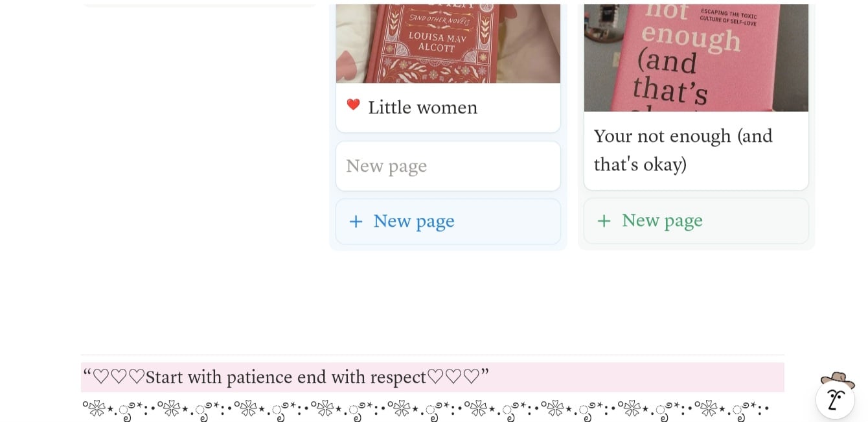Viewport: 868px width, 422px height.
Task: Open the Notion AI face assistant button
Action: coord(835,399)
